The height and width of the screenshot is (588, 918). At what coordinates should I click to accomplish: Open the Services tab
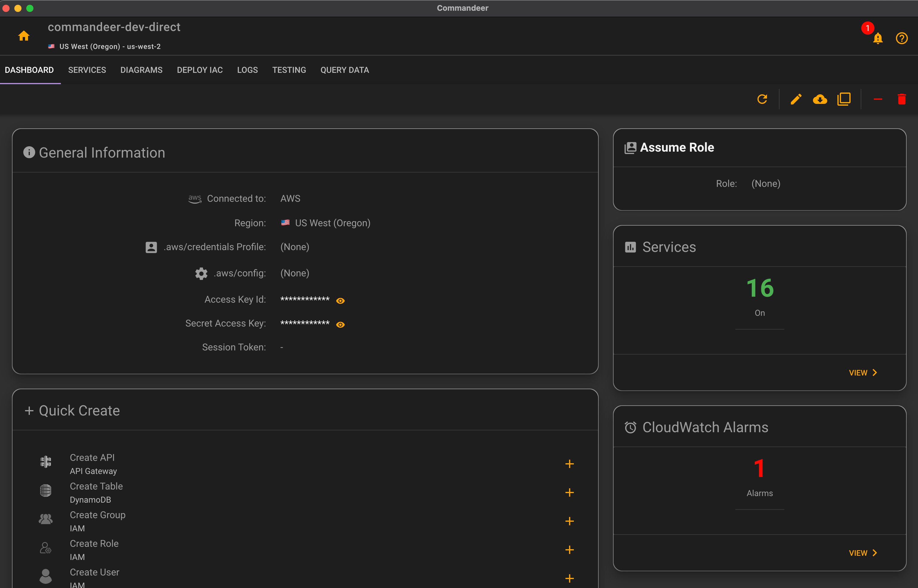point(87,70)
